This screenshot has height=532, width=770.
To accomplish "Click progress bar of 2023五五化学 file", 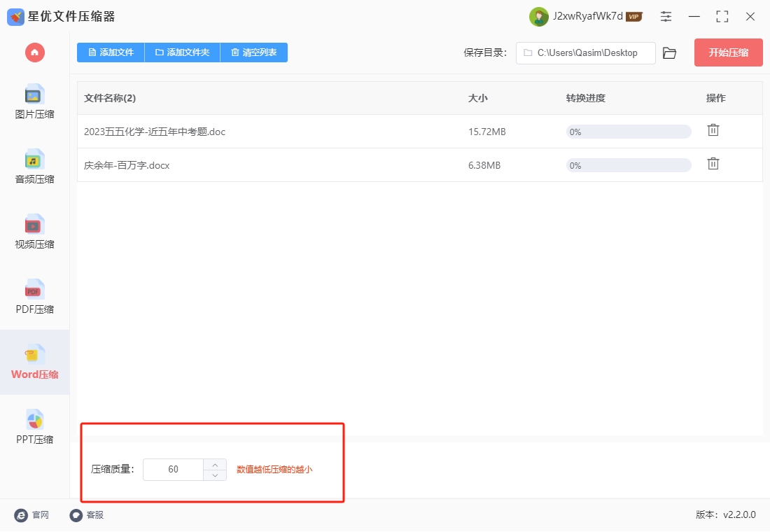I will (629, 132).
